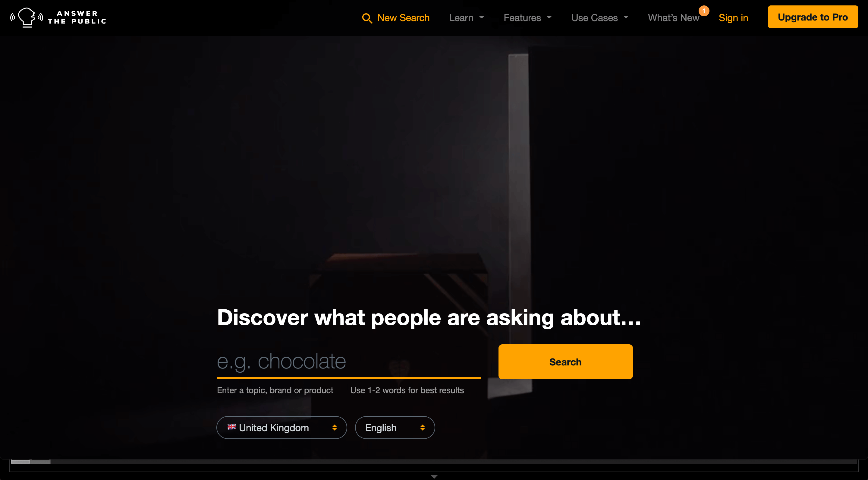Click the e.g. chocolate topic input field
This screenshot has width=868, height=480.
[x=349, y=361]
